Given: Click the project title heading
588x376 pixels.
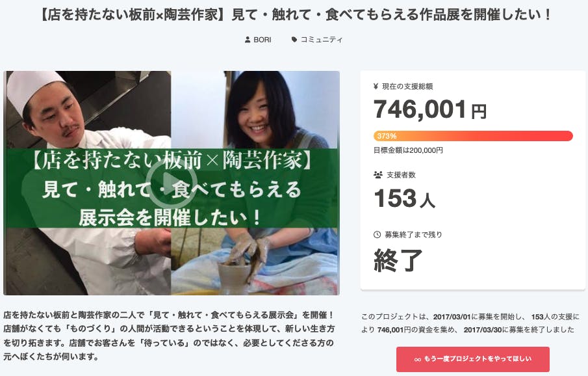Looking at the screenshot, I should point(295,15).
